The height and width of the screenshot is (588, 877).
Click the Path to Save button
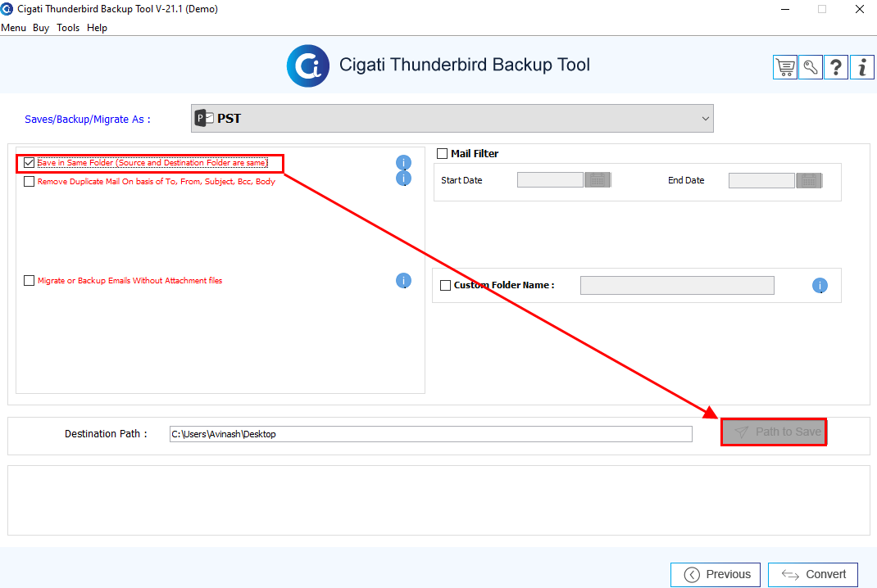774,432
